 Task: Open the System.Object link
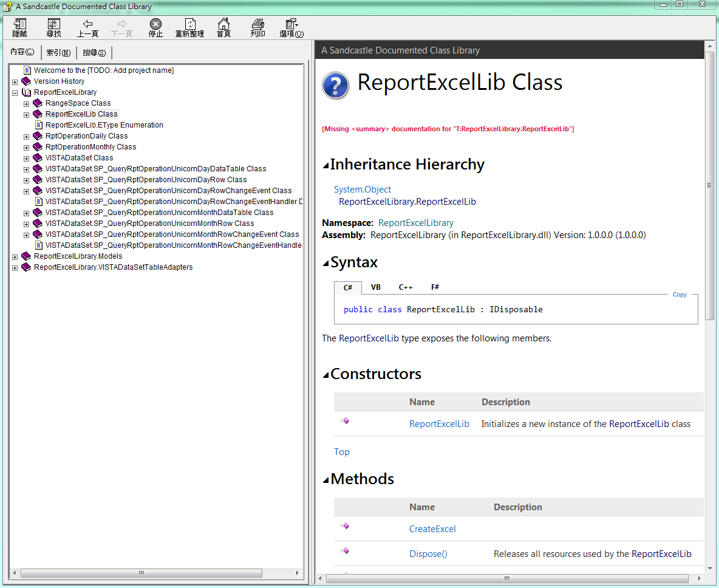(x=363, y=189)
